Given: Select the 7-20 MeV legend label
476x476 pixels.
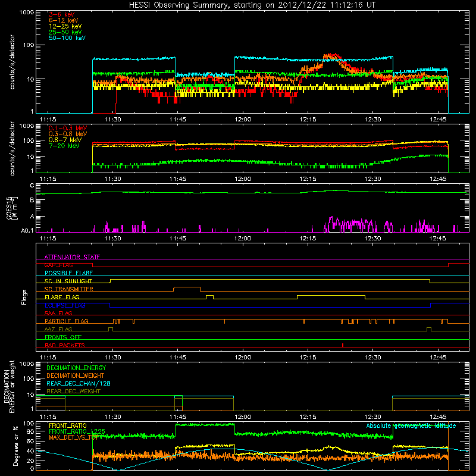Looking at the screenshot, I should tap(64, 146).
